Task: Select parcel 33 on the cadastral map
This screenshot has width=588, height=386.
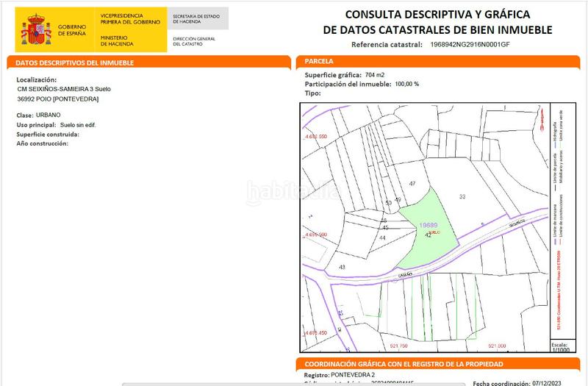Action: click(462, 196)
